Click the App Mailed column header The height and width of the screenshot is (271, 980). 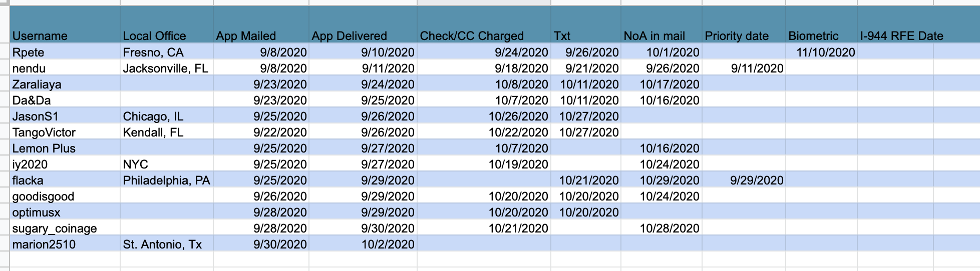[x=261, y=24]
